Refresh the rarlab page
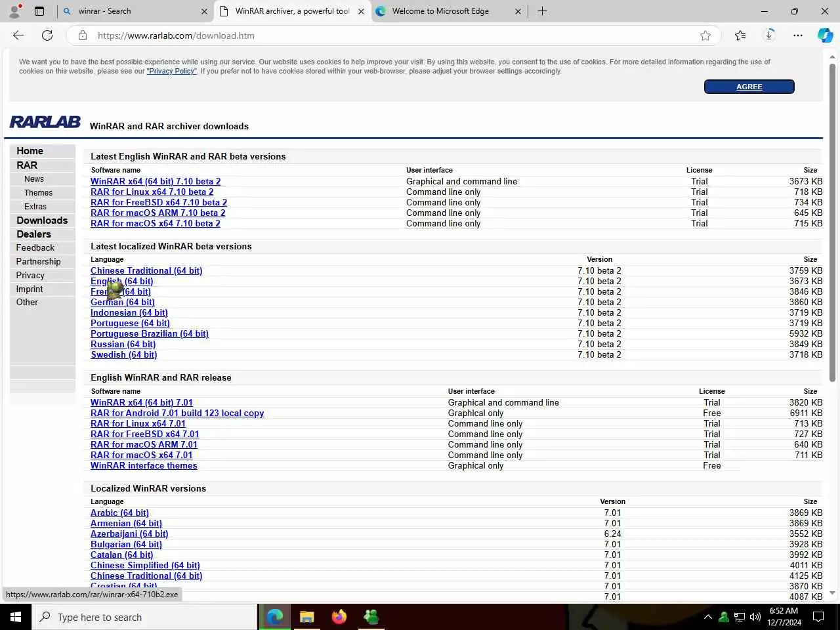This screenshot has height=630, width=840. pyautogui.click(x=47, y=35)
